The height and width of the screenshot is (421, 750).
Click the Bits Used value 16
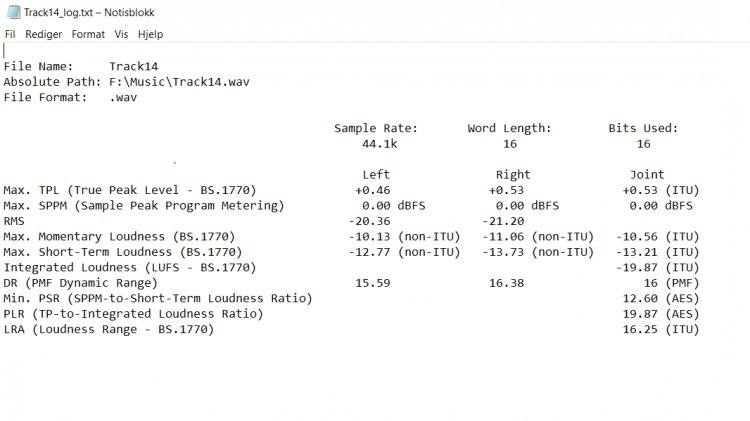[643, 144]
